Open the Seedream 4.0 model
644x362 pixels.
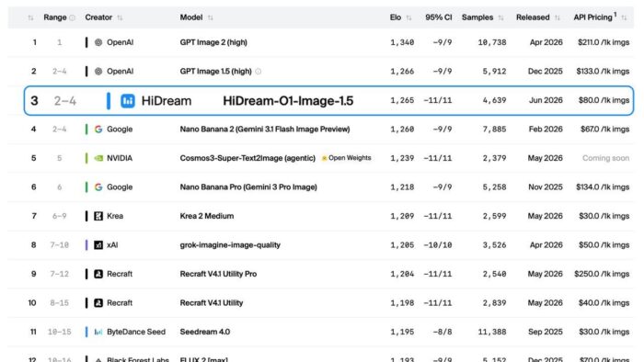pos(205,332)
